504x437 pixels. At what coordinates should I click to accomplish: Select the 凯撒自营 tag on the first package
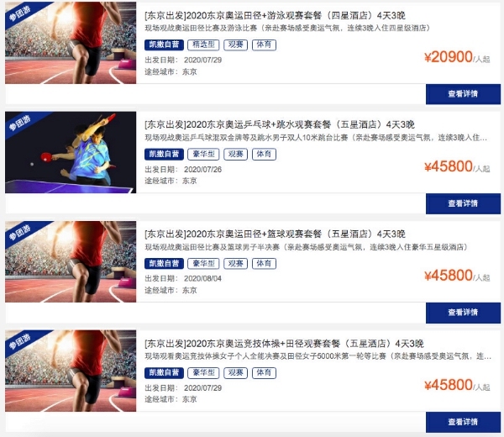pyautogui.click(x=165, y=45)
